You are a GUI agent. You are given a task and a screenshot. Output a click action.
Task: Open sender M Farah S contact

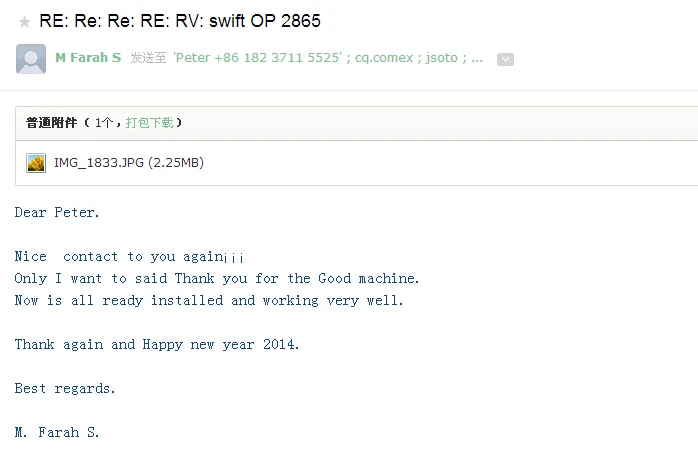point(88,58)
